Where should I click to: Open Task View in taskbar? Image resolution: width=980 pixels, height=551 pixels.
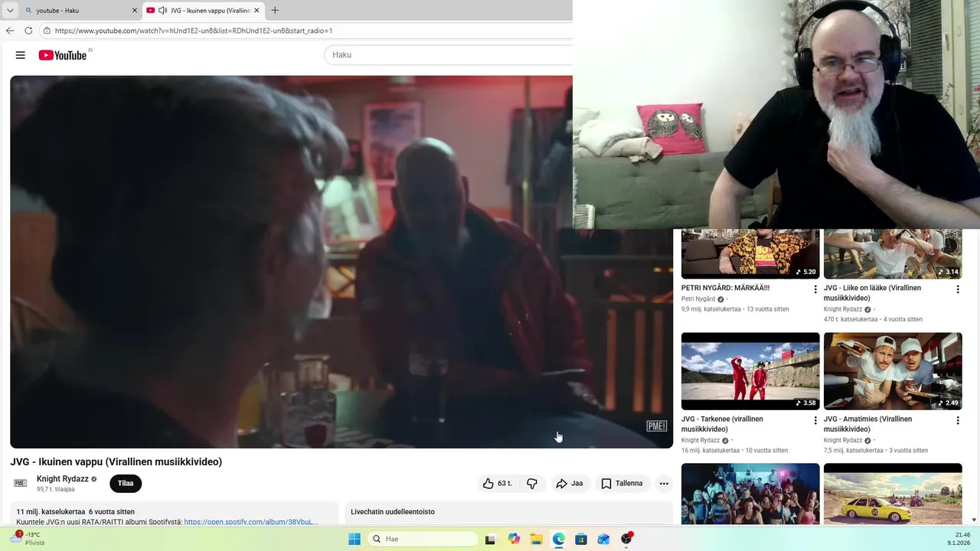490,539
